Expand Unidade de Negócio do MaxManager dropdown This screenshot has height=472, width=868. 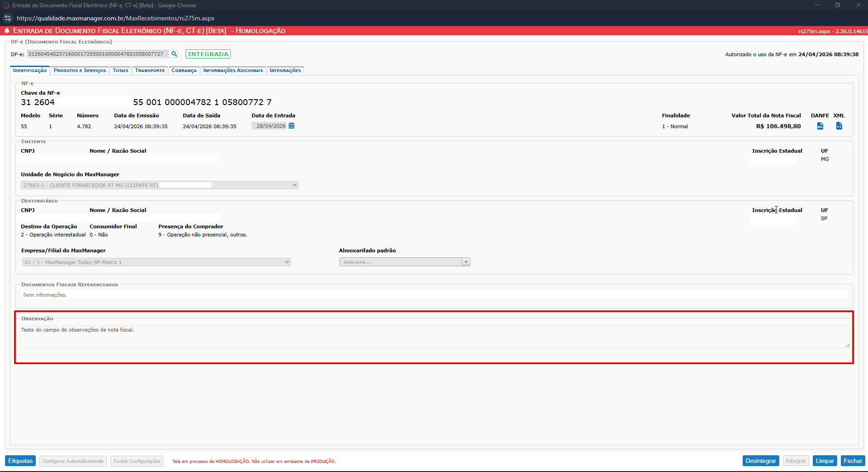point(294,185)
